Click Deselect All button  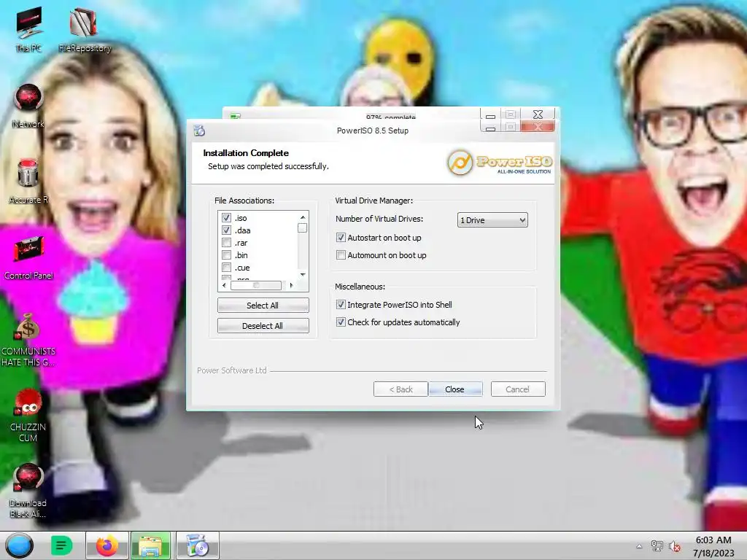[x=263, y=326]
